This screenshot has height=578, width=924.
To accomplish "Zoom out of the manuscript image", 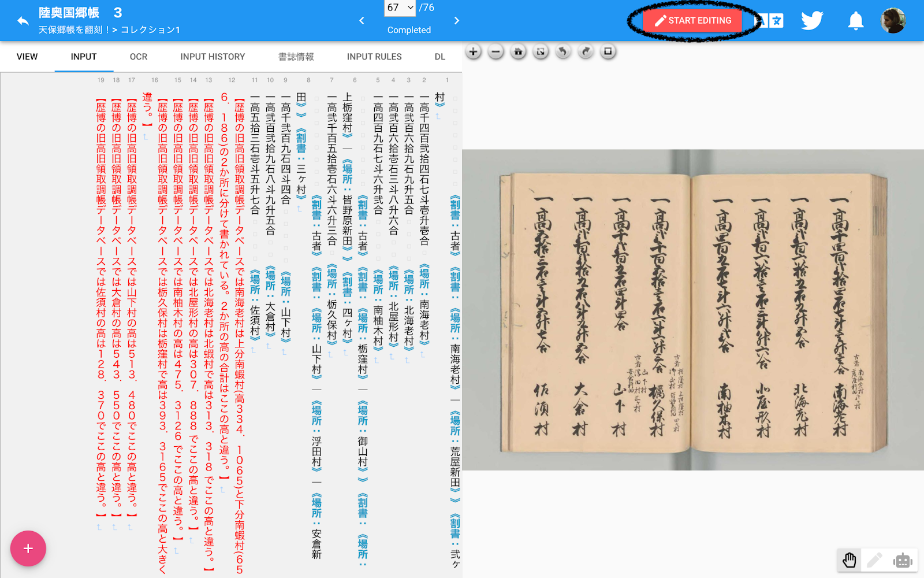I will click(495, 52).
